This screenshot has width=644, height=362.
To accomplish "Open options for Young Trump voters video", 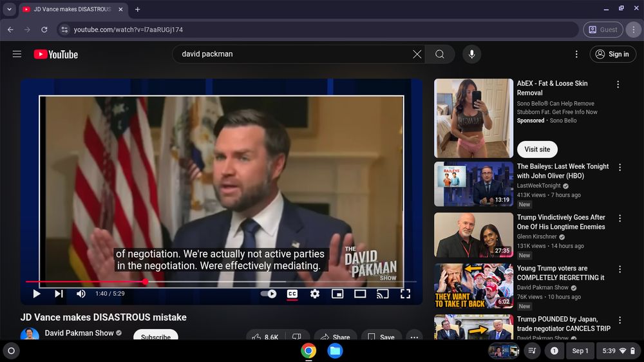I will pos(620,269).
